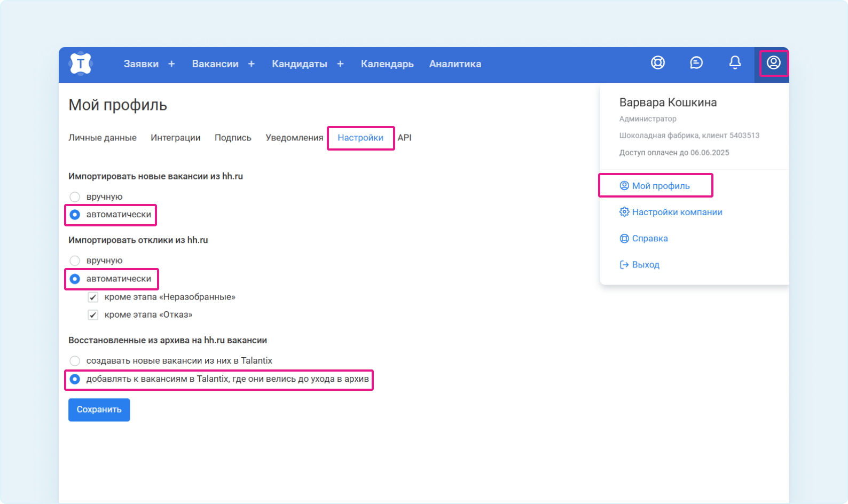848x504 pixels.
Task: Click the heading Импортировать отклики из hh.ru
Action: tap(138, 240)
